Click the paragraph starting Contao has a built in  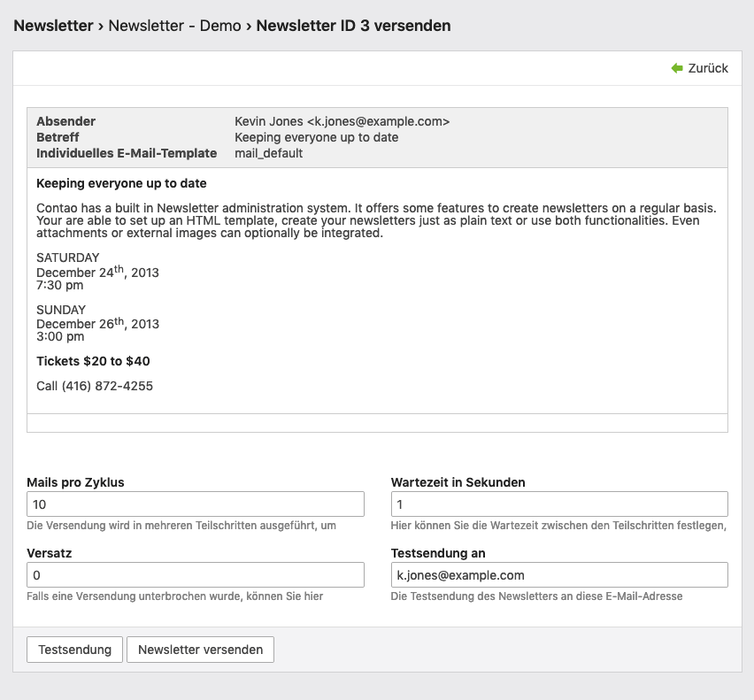coord(376,220)
